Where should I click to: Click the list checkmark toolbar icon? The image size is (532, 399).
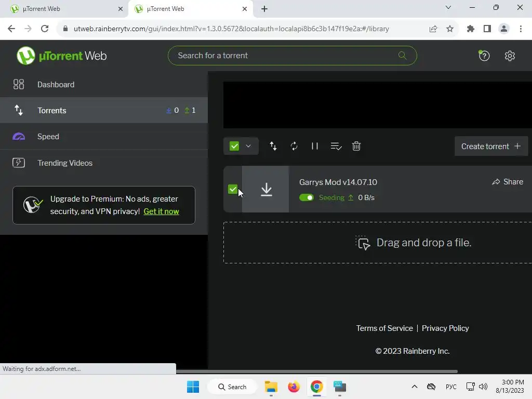tap(336, 146)
